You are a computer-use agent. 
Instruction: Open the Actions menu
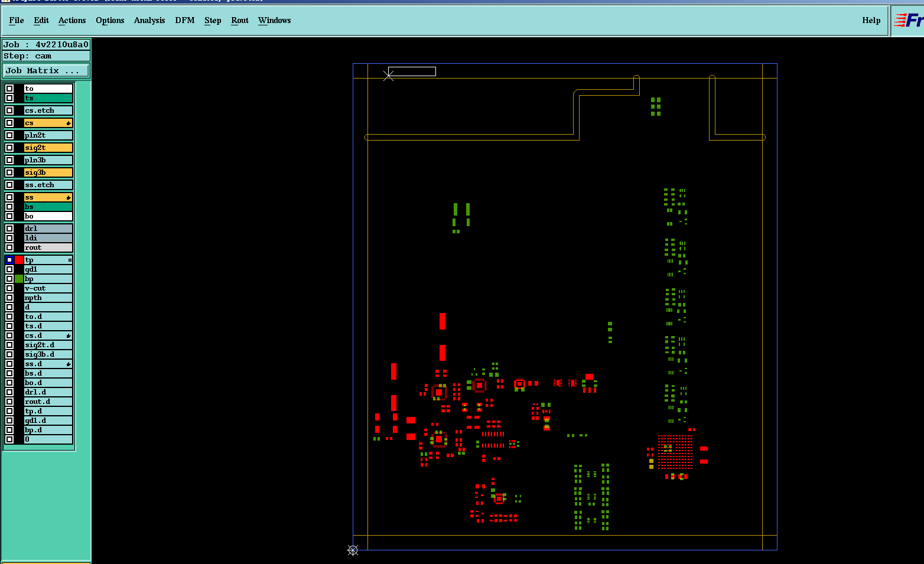[x=72, y=20]
